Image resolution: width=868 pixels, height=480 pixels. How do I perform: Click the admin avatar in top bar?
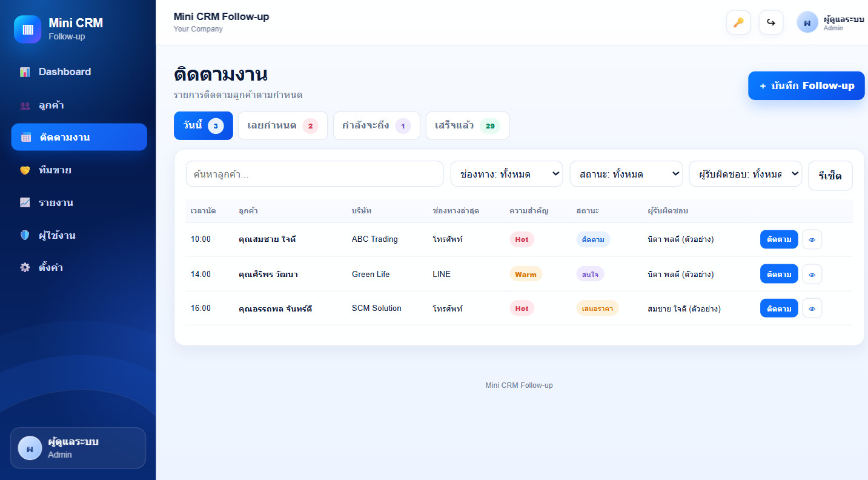pyautogui.click(x=807, y=22)
